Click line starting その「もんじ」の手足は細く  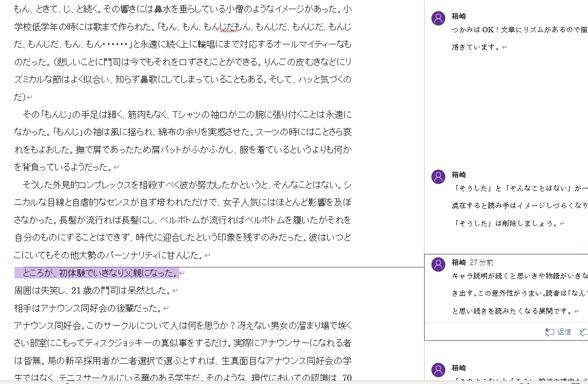click(x=187, y=115)
